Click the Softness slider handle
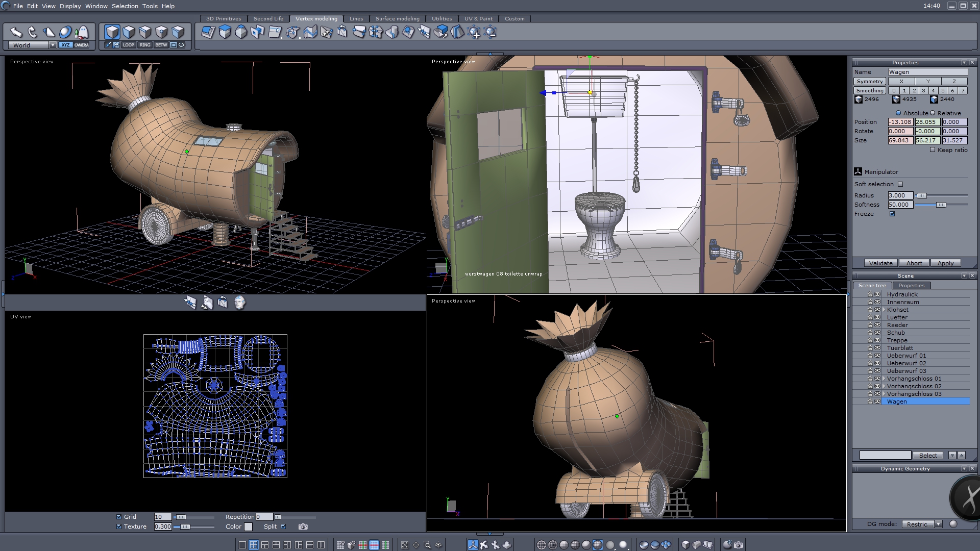Screen dimensions: 980x551 (x=941, y=205)
